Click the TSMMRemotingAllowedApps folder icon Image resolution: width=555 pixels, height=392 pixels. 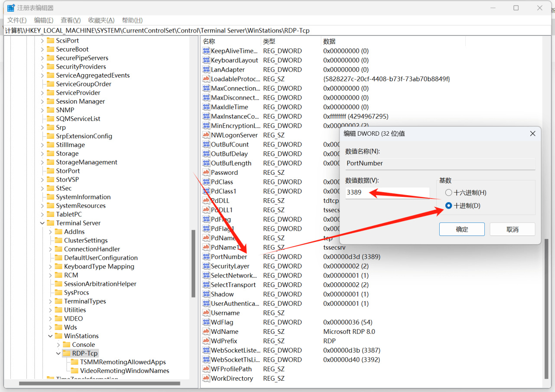pos(75,362)
